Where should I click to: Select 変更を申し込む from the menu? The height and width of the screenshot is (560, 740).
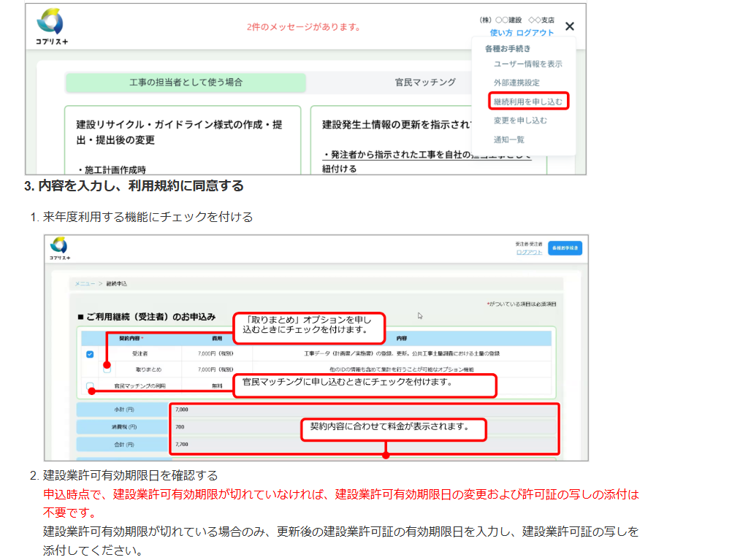tap(519, 120)
